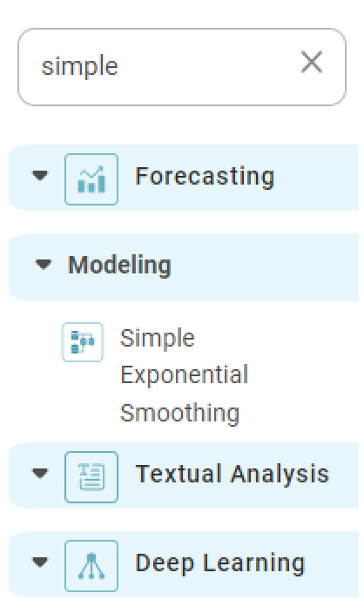Image resolution: width=364 pixels, height=613 pixels.
Task: Collapse the Forecasting category arrow
Action: (x=40, y=176)
